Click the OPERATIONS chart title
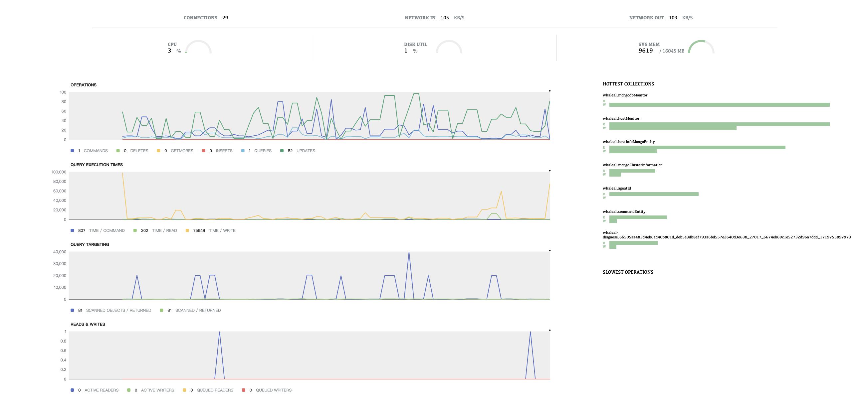Viewport: 868px width, 413px height. (83, 85)
